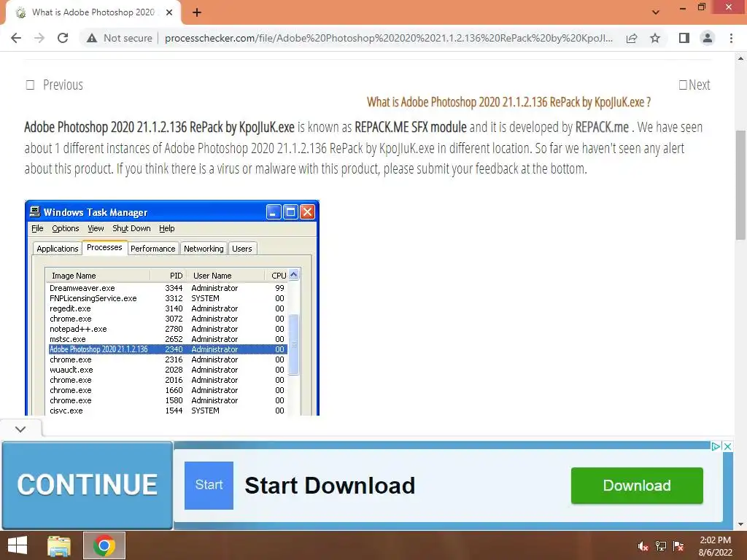
Task: Click the network tray icon
Action: click(661, 546)
